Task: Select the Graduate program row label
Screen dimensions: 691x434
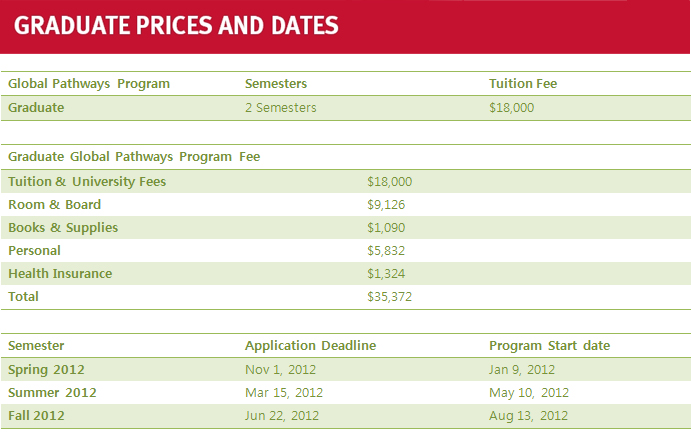Action: 36,108
